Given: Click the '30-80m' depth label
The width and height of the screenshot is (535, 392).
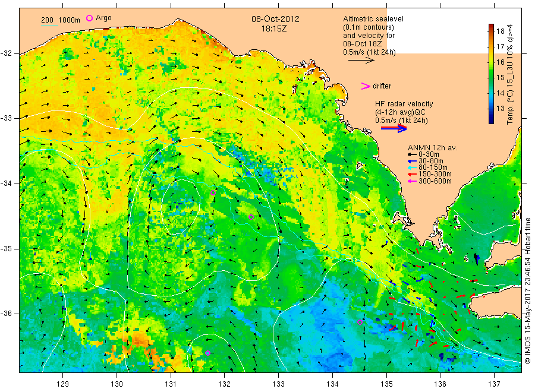Looking at the screenshot, I should [431, 161].
